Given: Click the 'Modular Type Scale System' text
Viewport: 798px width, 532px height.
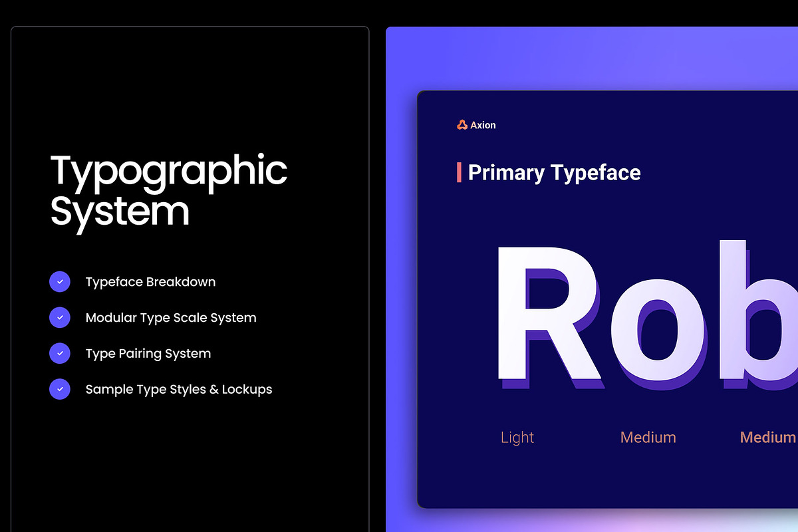Looking at the screenshot, I should [x=171, y=318].
